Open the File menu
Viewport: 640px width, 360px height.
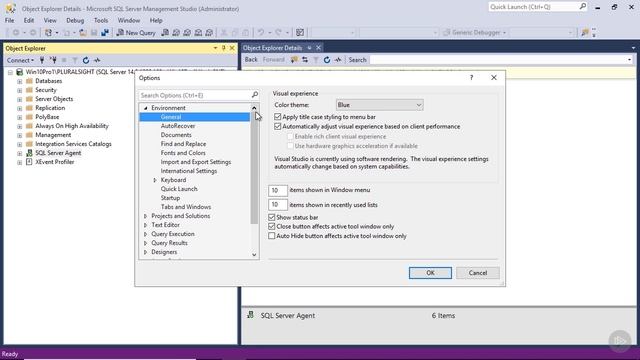pyautogui.click(x=9, y=20)
